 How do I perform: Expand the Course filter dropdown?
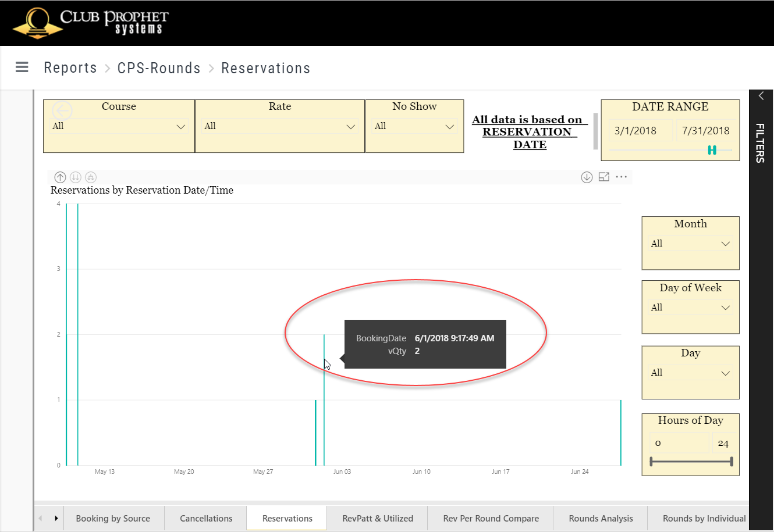pos(180,127)
